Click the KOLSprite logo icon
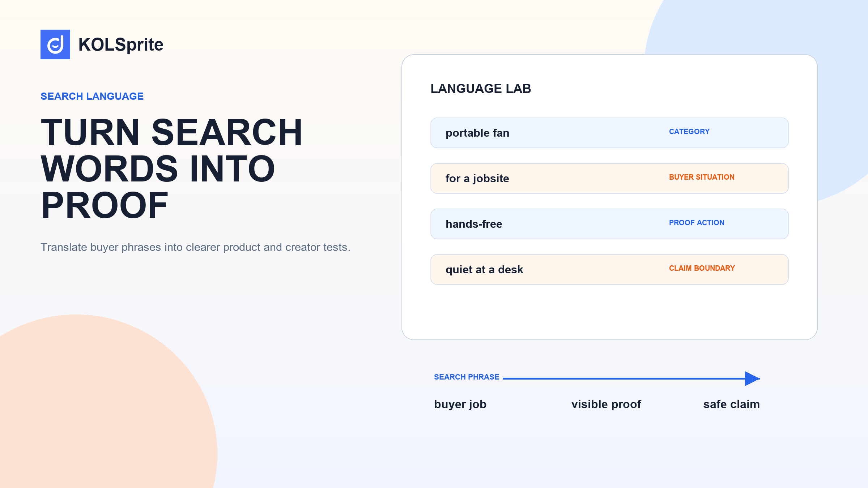Viewport: 868px width, 488px height. (x=55, y=44)
